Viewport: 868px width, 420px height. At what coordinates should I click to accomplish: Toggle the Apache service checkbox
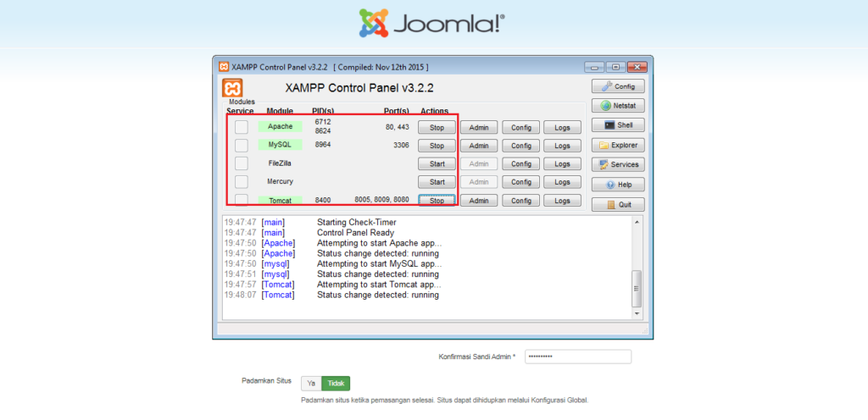coord(242,127)
